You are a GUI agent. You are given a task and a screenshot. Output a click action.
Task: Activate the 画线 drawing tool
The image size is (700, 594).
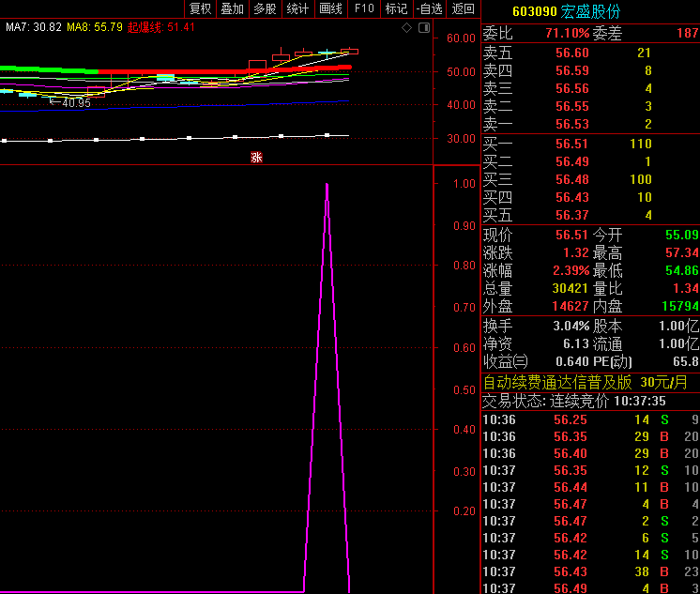coord(330,9)
